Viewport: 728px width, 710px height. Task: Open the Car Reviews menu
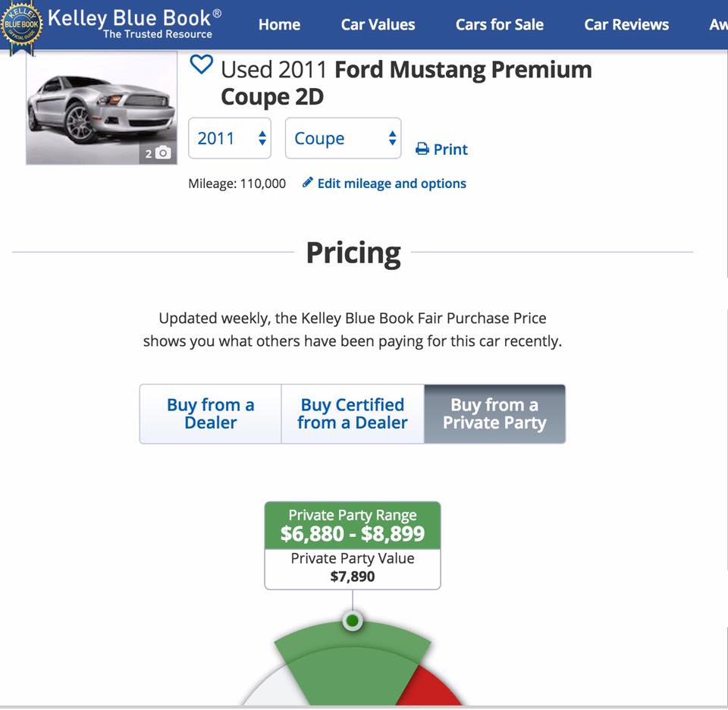626,24
